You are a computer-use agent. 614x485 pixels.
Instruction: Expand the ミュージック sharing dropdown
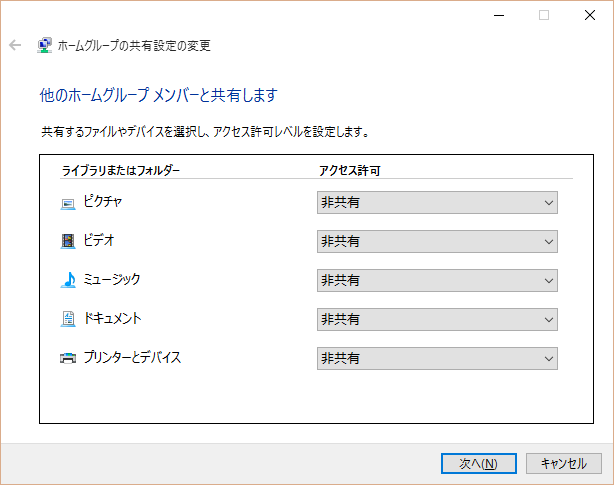point(436,280)
